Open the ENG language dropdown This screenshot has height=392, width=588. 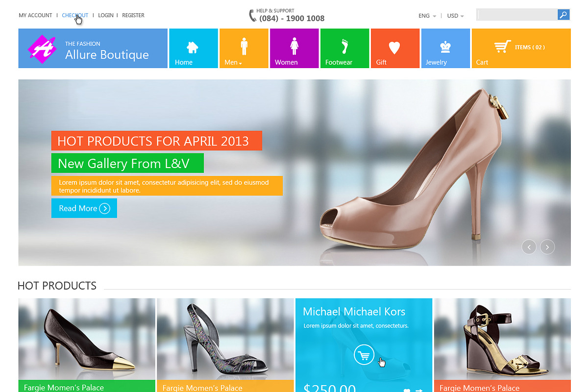[x=427, y=16]
